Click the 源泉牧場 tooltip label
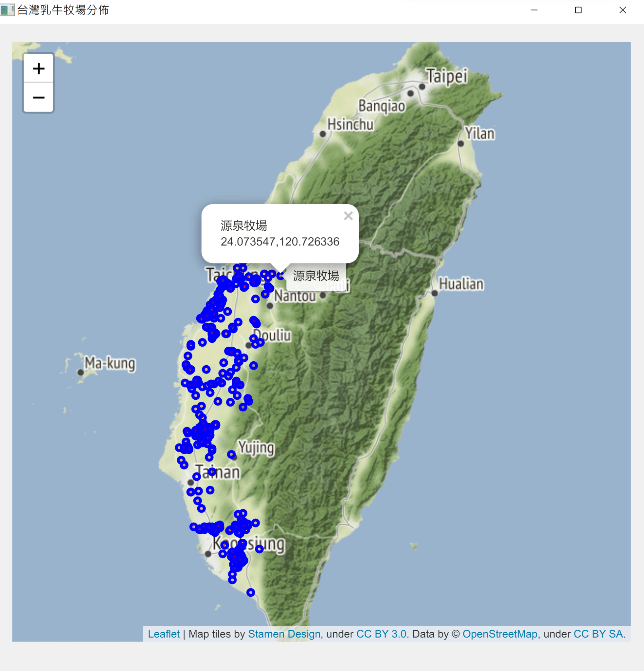Screen dimensions: 644x671 [x=316, y=276]
